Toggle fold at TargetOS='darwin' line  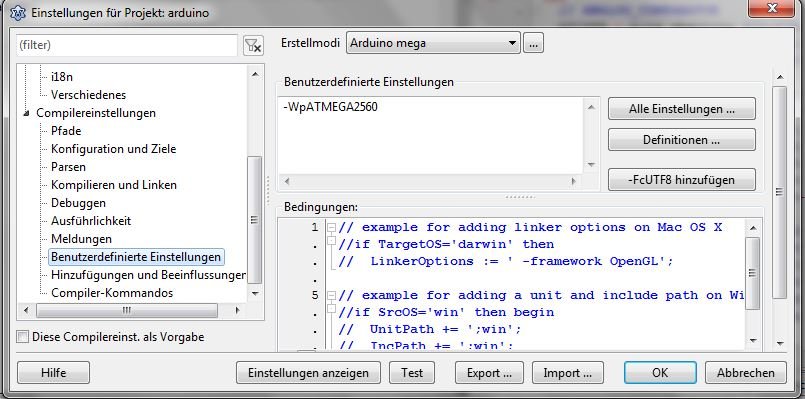point(331,240)
